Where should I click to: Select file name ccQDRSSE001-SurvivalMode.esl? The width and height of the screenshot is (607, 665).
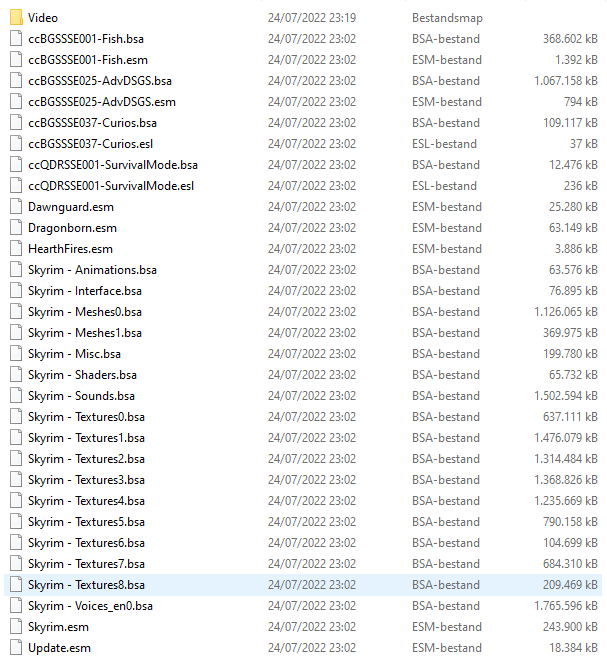[111, 186]
